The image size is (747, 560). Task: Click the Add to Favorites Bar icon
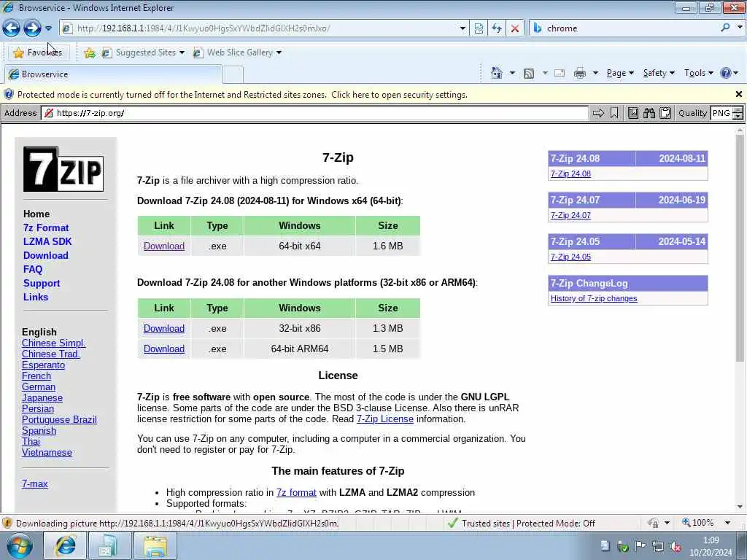click(89, 52)
